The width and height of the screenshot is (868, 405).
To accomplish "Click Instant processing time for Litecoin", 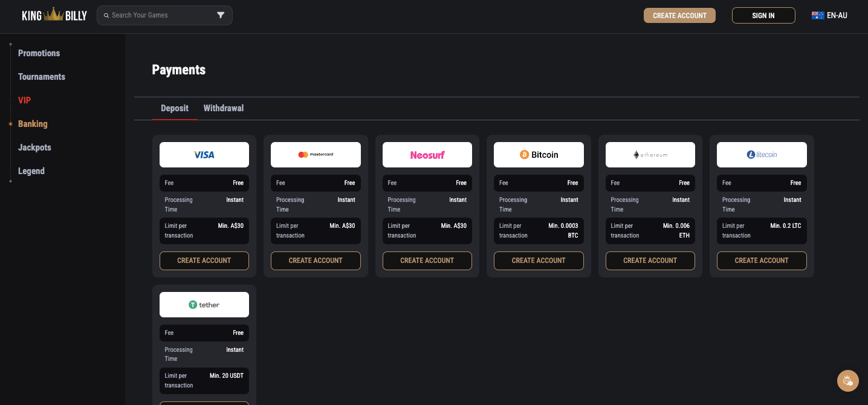I will (x=792, y=199).
